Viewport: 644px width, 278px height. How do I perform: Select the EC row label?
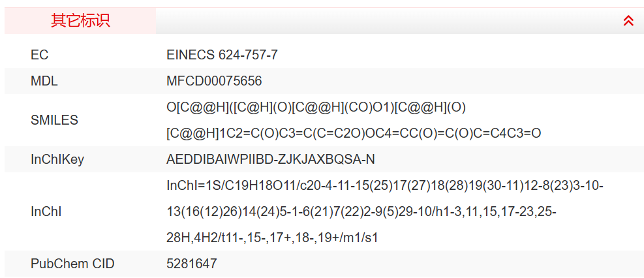[40, 55]
